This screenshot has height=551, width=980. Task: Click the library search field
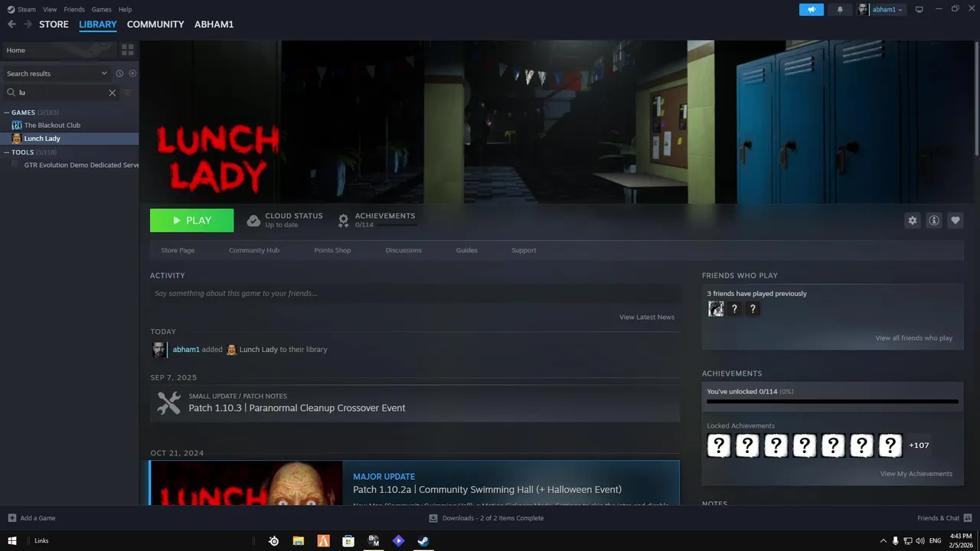[x=61, y=93]
